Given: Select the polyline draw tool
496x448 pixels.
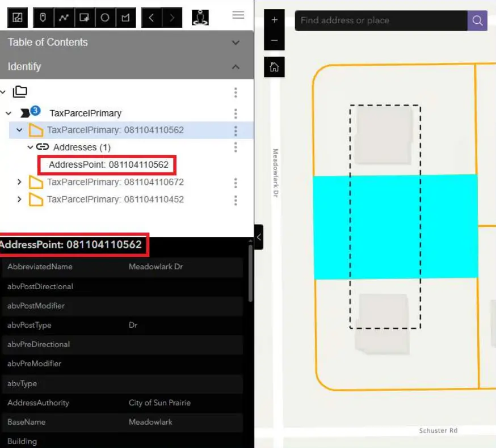Looking at the screenshot, I should [x=64, y=18].
